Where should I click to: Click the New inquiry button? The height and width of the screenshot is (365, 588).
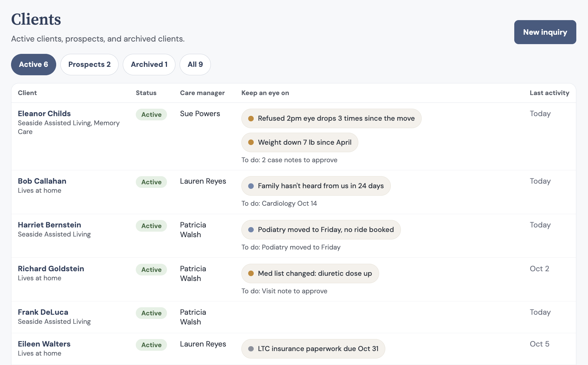click(x=545, y=32)
